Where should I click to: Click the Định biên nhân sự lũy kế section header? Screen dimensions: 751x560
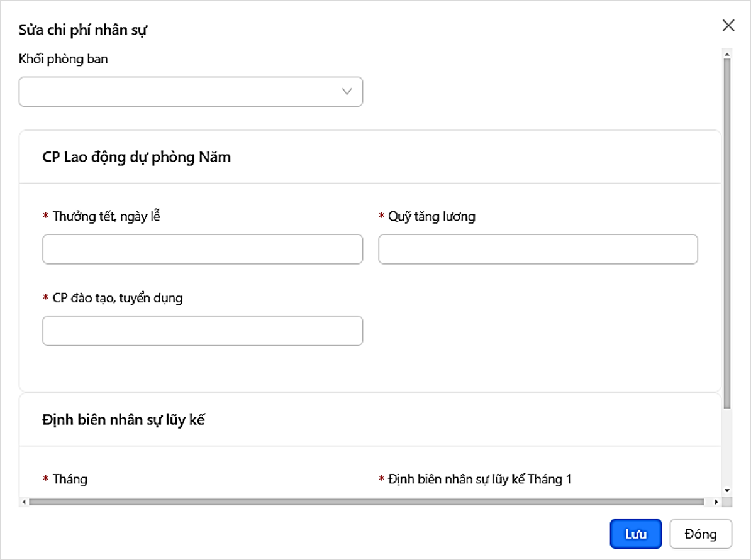(x=124, y=420)
